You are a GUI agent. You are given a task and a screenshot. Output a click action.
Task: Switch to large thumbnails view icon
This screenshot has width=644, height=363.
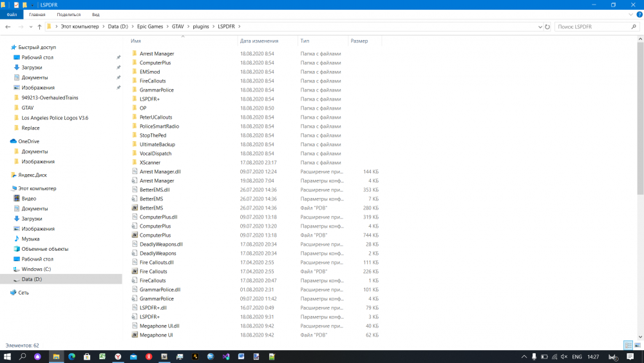coord(638,346)
